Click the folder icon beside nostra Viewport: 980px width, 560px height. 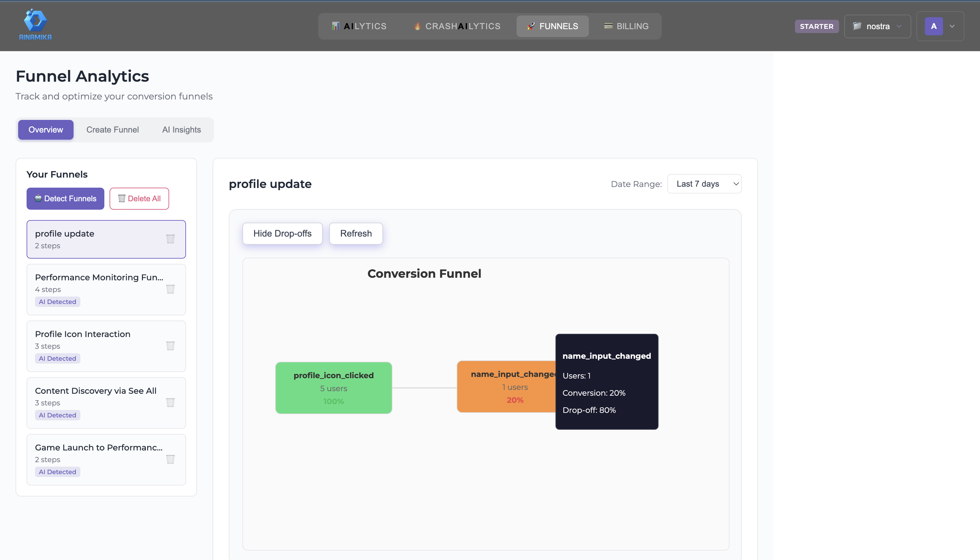tap(857, 26)
